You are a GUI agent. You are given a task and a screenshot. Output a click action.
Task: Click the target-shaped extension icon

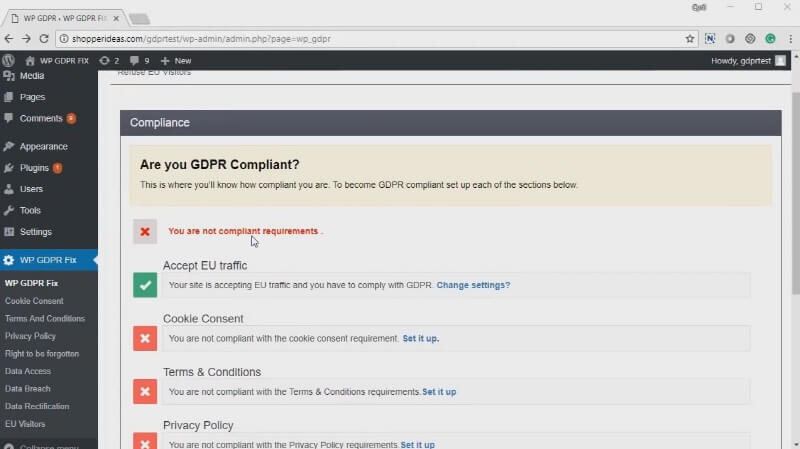point(750,39)
